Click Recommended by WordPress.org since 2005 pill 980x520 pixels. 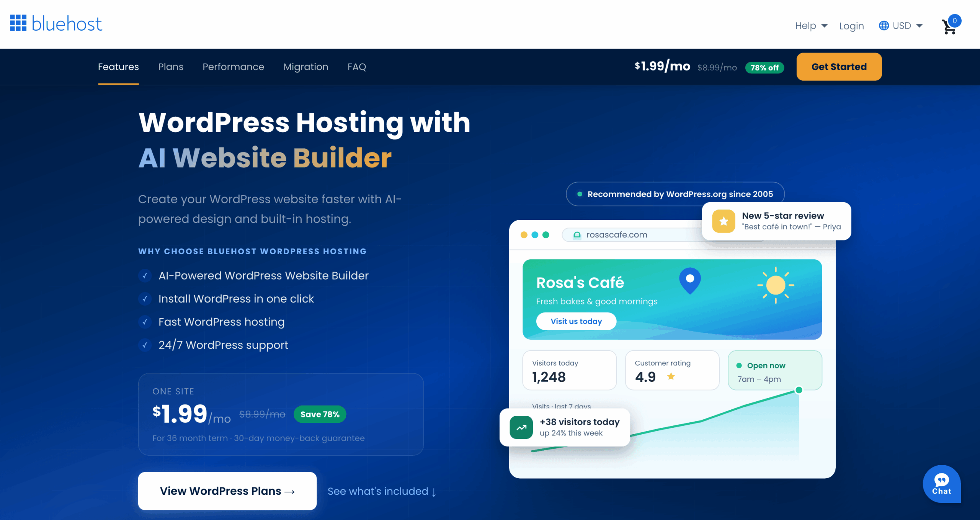coord(675,194)
